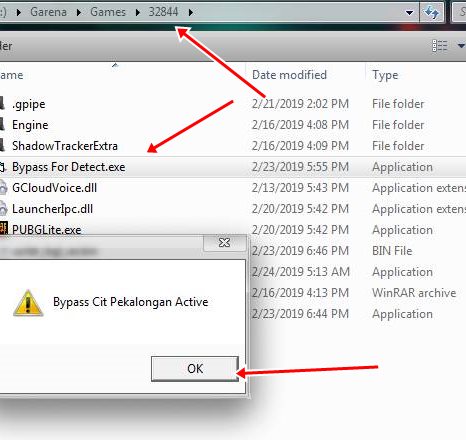
Task: Click the refresh icon beside address bar
Action: [431, 12]
